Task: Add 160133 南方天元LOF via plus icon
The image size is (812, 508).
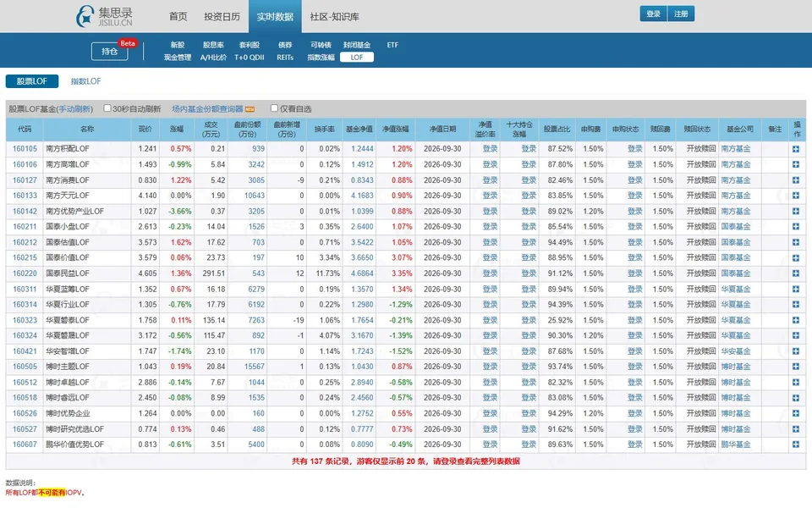Action: click(796, 196)
